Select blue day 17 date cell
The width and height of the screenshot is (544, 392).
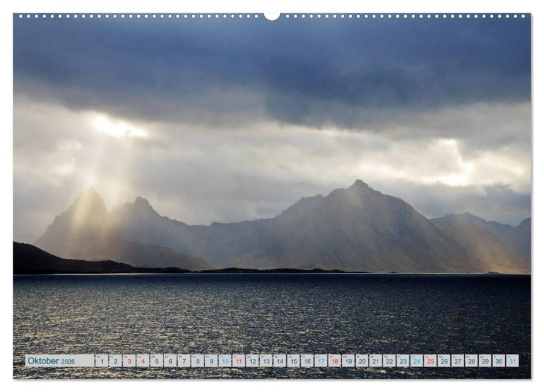click(x=321, y=361)
